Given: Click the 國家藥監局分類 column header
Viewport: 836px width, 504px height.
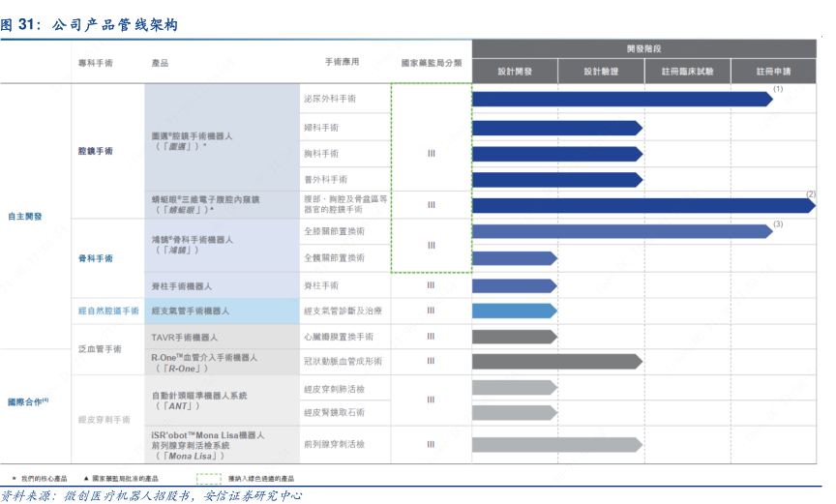Looking at the screenshot, I should tap(432, 63).
